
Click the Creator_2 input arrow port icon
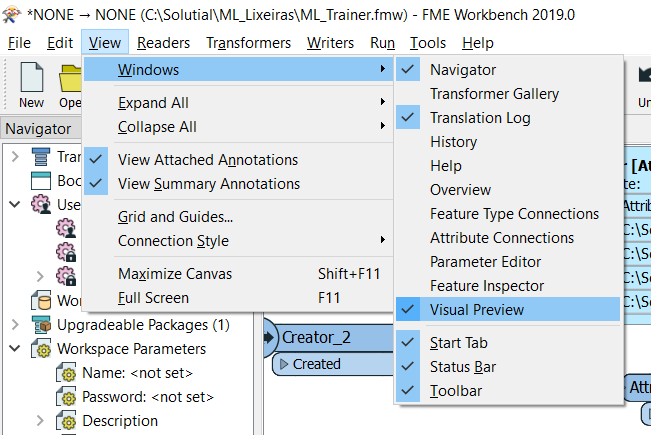[x=269, y=337]
